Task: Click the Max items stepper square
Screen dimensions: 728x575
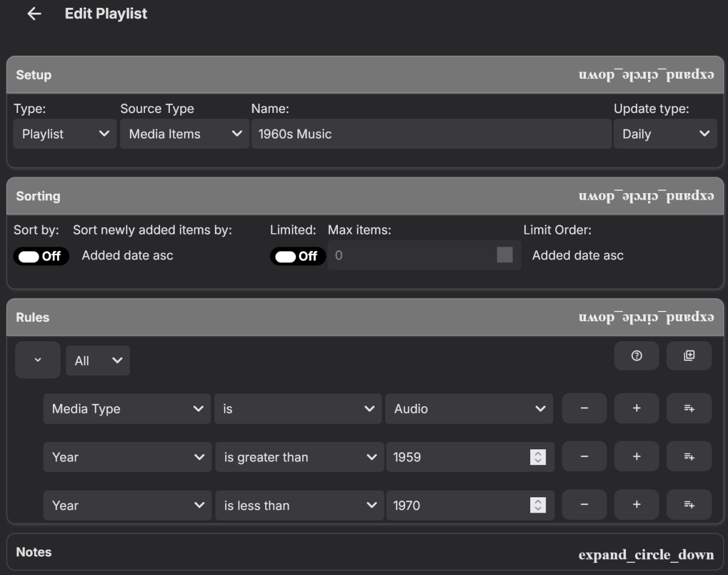Action: 505,255
